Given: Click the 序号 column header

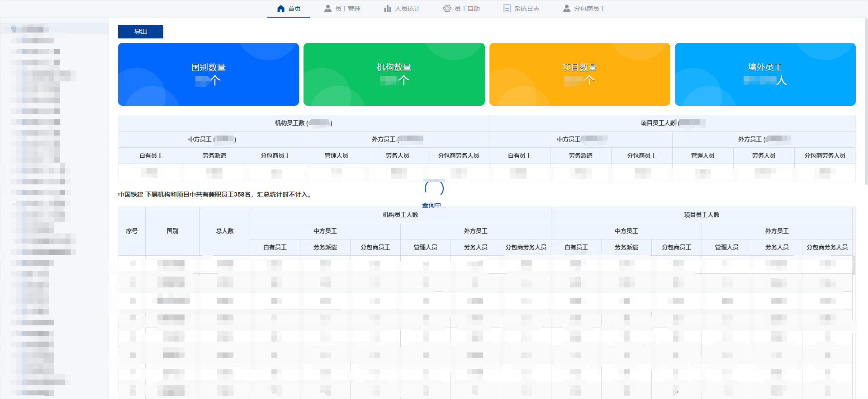Looking at the screenshot, I should [132, 231].
